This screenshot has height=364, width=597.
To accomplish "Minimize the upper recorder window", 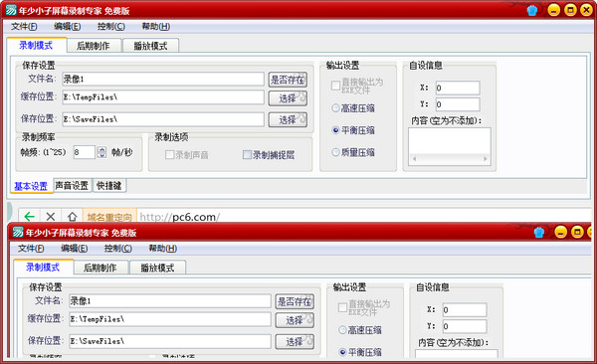I will (553, 10).
